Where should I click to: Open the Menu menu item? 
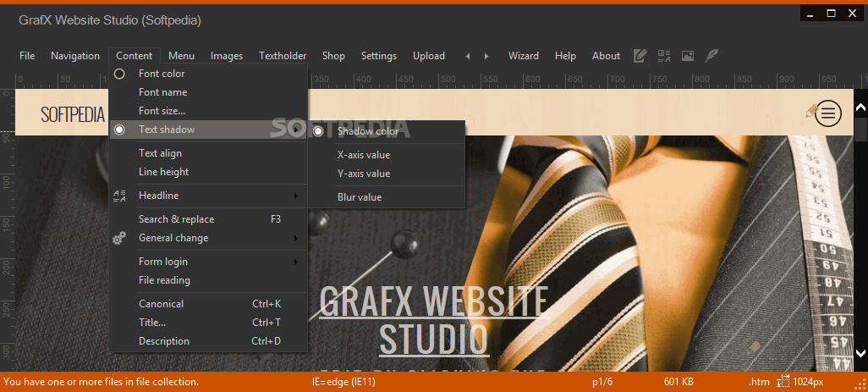[182, 56]
